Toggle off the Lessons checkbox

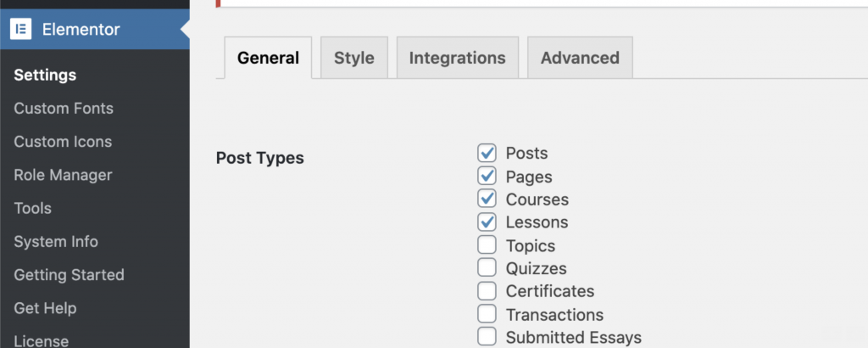pos(487,222)
